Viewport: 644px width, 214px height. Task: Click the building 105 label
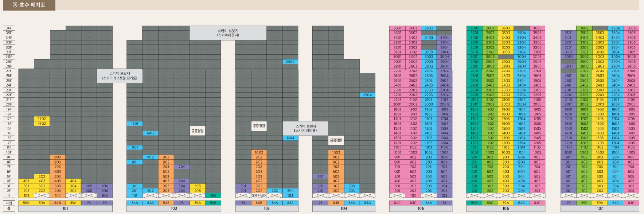(421, 209)
